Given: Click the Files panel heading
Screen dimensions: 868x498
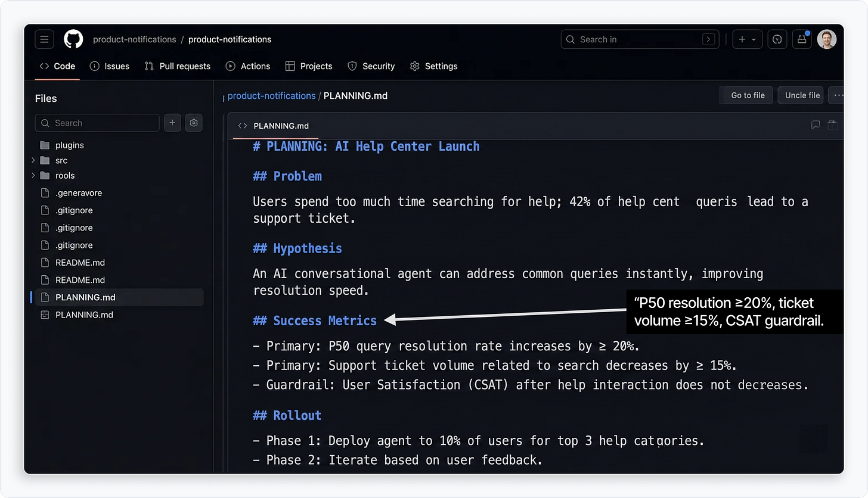Looking at the screenshot, I should click(46, 98).
